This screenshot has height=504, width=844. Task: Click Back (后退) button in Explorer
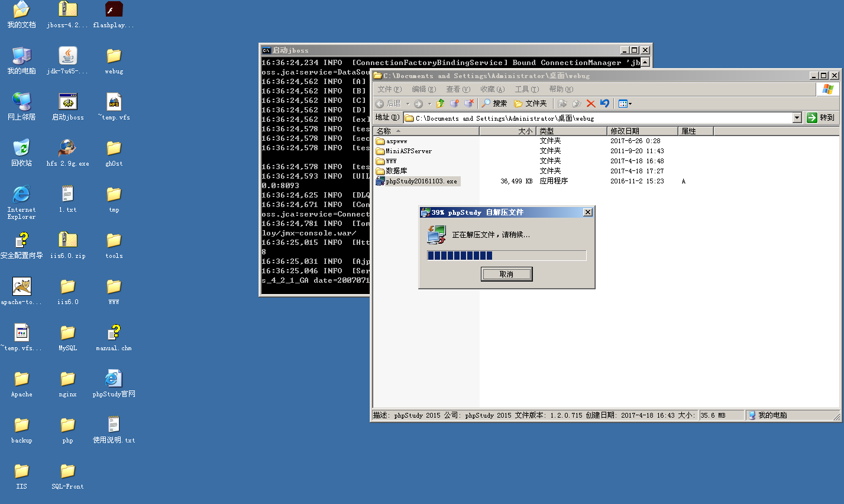[x=388, y=104]
